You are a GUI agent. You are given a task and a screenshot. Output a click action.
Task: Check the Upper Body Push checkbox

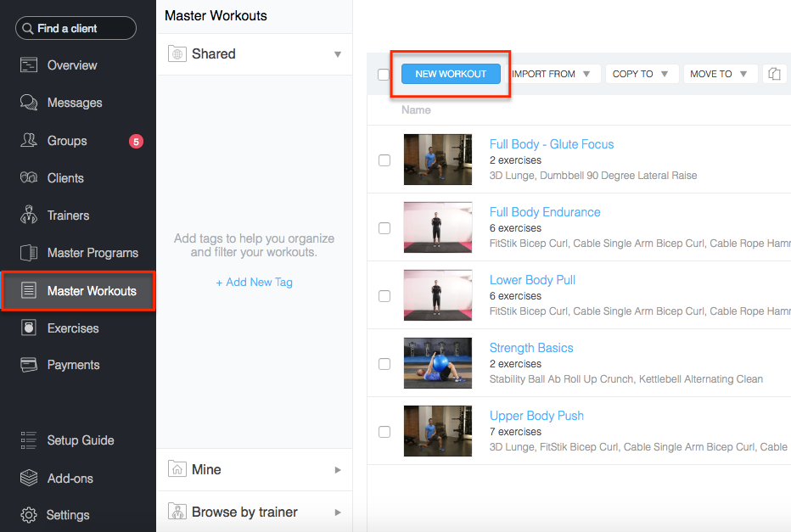(x=384, y=432)
